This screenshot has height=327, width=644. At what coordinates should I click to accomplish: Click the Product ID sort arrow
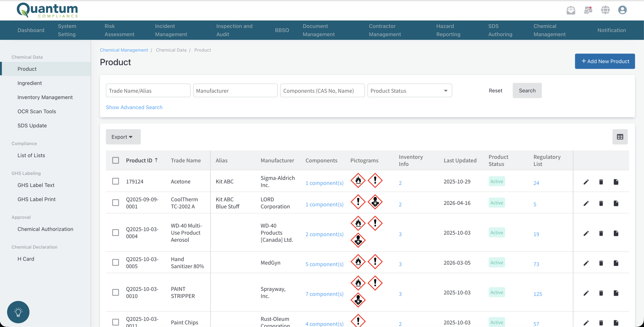(x=156, y=160)
